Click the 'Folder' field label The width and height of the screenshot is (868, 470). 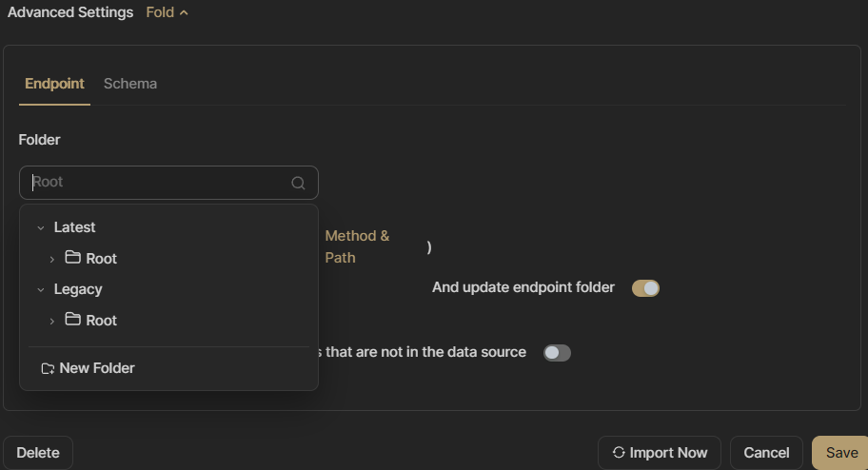tap(39, 140)
